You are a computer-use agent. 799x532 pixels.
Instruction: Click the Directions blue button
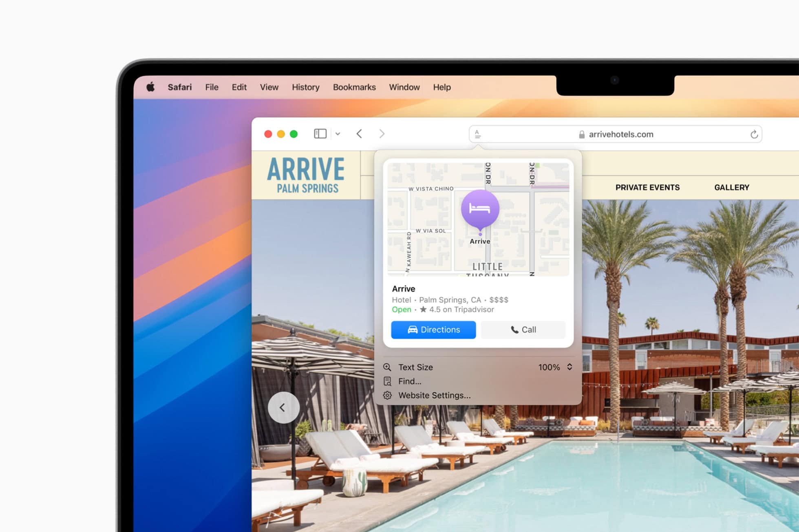point(434,330)
